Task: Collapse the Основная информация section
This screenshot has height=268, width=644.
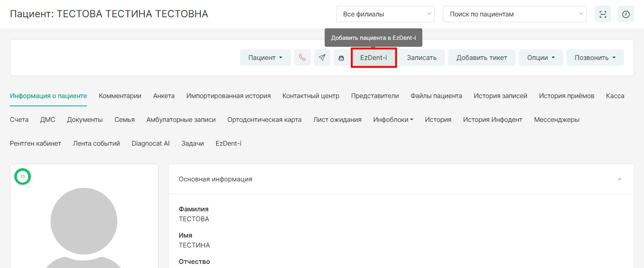Action: (620, 179)
